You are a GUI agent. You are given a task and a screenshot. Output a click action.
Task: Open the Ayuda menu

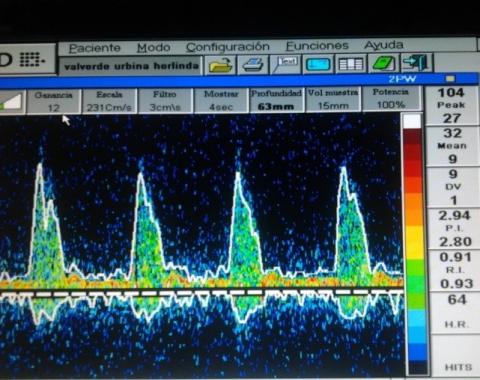tap(384, 45)
